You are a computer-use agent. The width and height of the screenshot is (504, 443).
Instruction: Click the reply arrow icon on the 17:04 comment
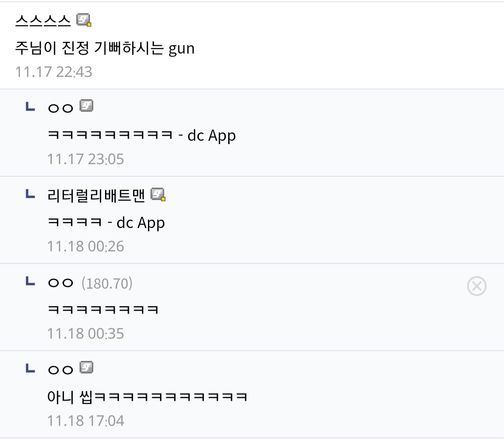(30, 368)
